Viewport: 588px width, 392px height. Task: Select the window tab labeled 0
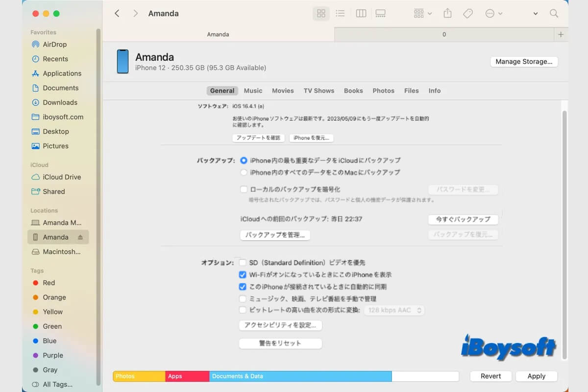(x=444, y=34)
